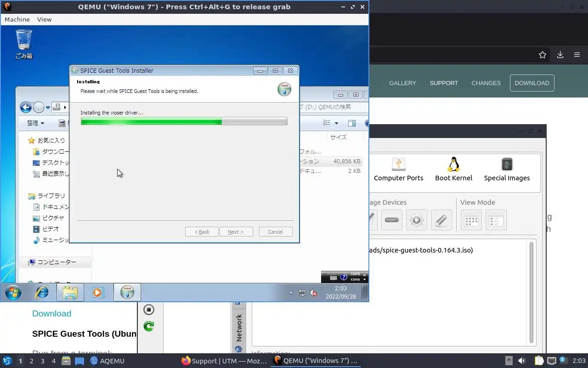
Task: Click the IME language bar help icon
Action: (x=344, y=277)
